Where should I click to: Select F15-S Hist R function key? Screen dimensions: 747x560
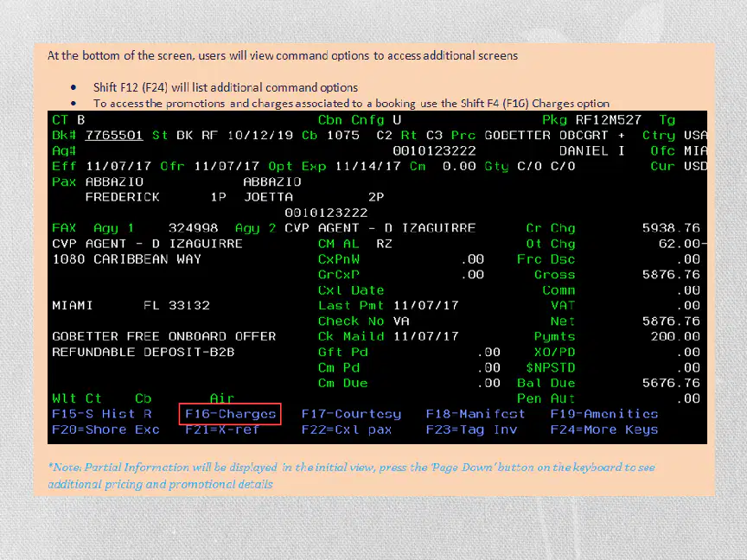[101, 414]
